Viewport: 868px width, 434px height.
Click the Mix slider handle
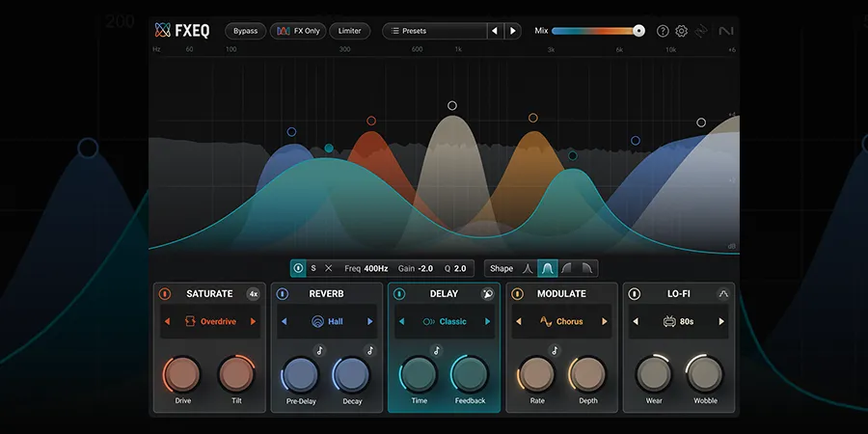[638, 31]
